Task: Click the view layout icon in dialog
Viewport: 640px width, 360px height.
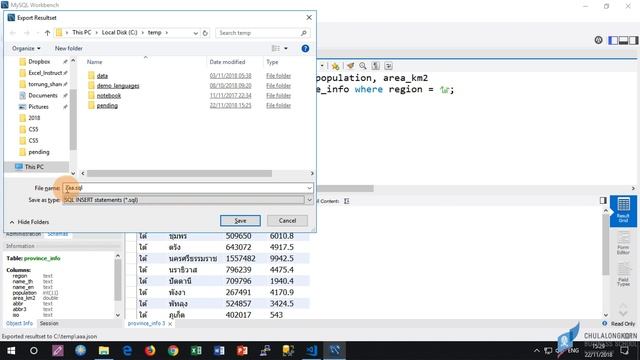Action: pos(276,48)
